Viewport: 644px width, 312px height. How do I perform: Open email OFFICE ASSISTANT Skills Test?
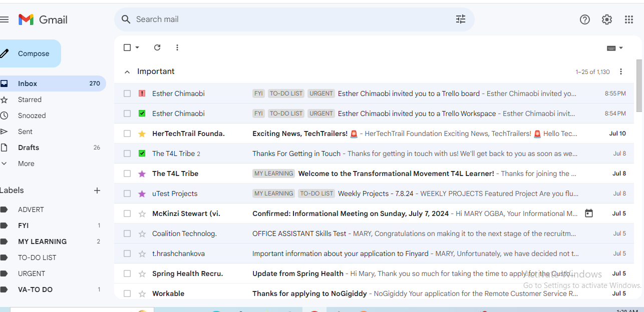point(374,233)
